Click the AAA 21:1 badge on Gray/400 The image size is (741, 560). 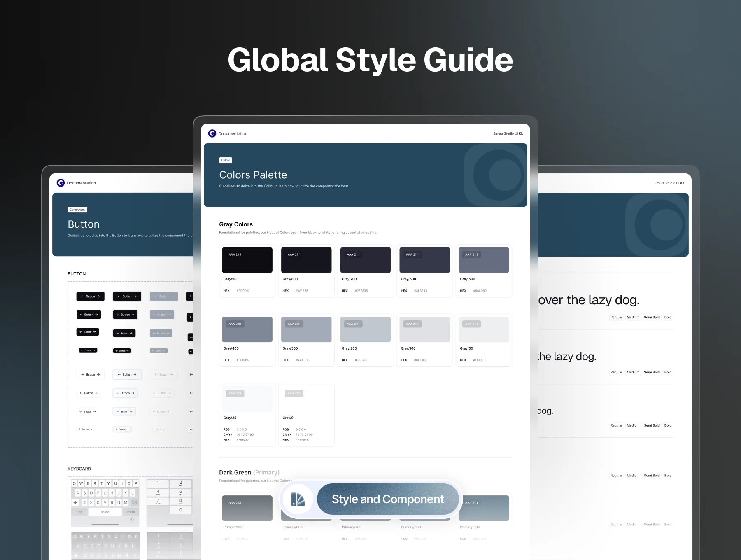pos(235,324)
